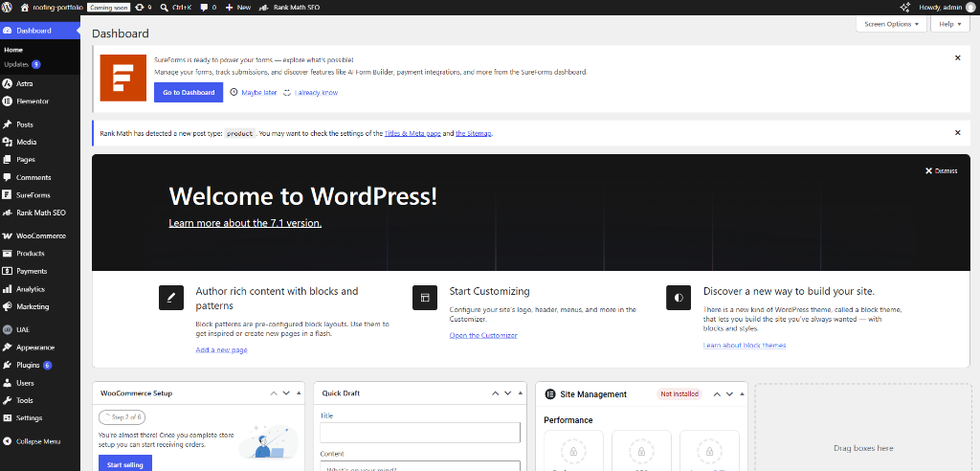Click Open the Customizer link
980x471 pixels.
[483, 335]
